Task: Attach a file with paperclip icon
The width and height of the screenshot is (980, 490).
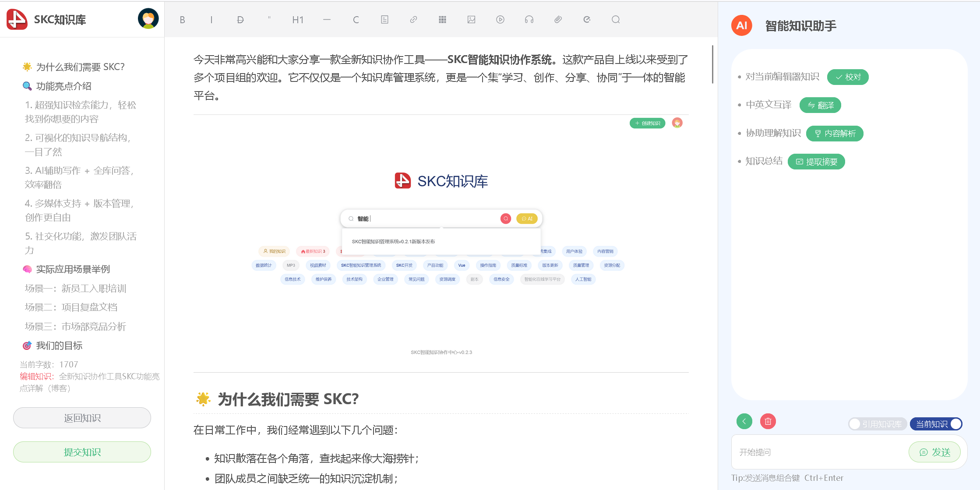Action: (558, 20)
